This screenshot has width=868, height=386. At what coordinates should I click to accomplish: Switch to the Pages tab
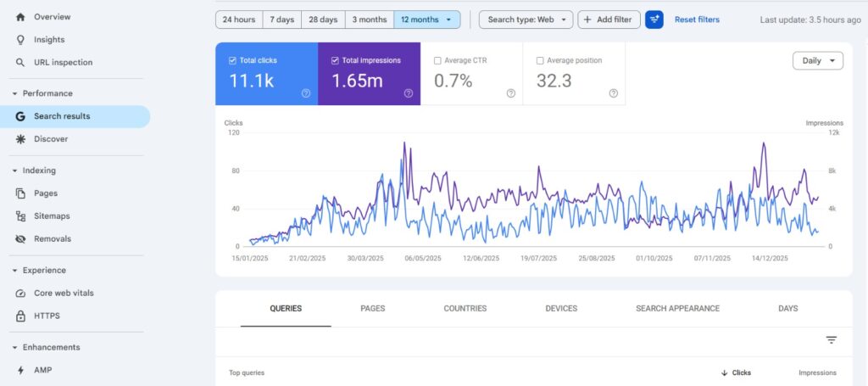pyautogui.click(x=373, y=309)
